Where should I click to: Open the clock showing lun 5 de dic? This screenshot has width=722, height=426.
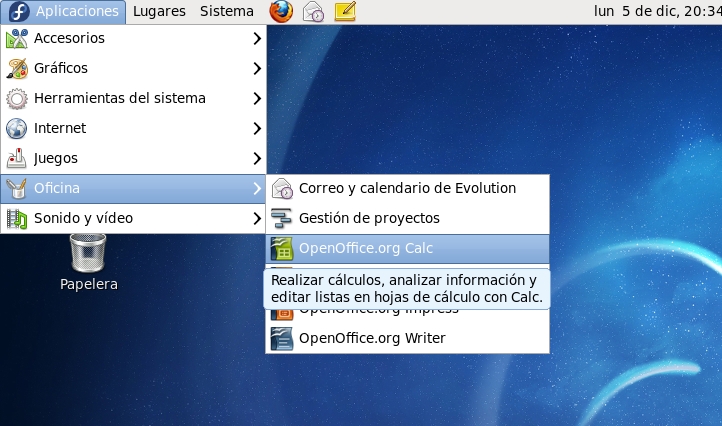pos(658,11)
